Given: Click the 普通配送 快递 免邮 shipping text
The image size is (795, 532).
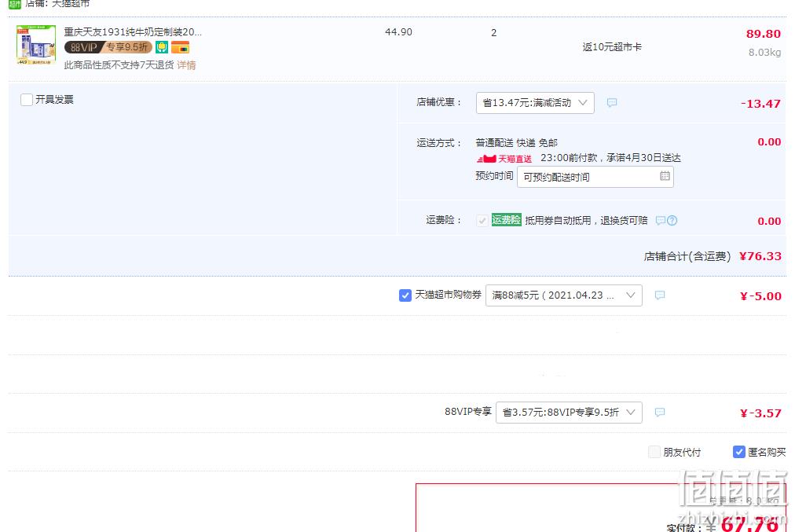Looking at the screenshot, I should click(x=517, y=143).
